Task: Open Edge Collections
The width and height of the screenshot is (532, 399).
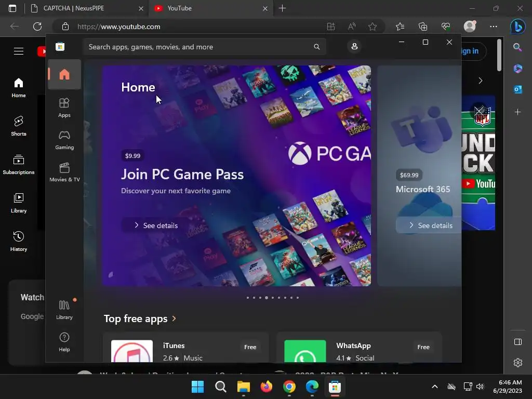Action: [x=423, y=26]
